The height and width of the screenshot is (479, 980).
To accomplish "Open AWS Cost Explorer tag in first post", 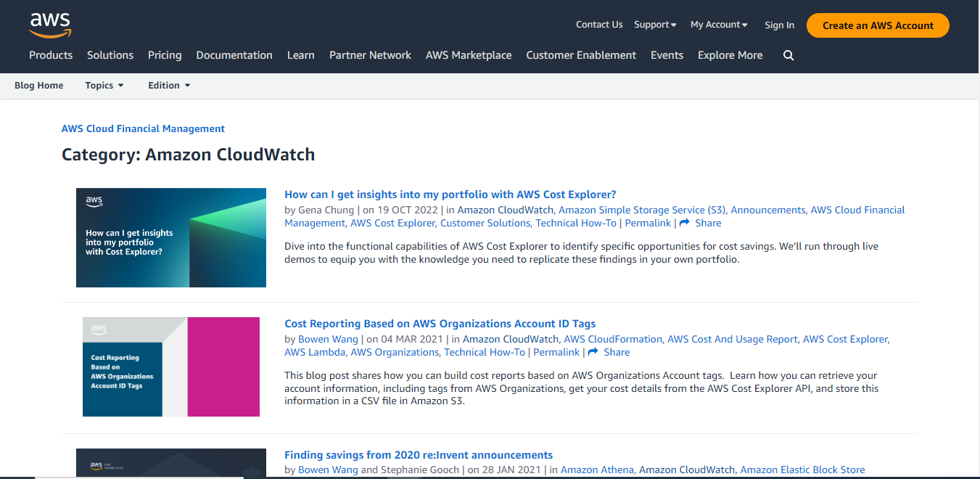I will tap(392, 223).
